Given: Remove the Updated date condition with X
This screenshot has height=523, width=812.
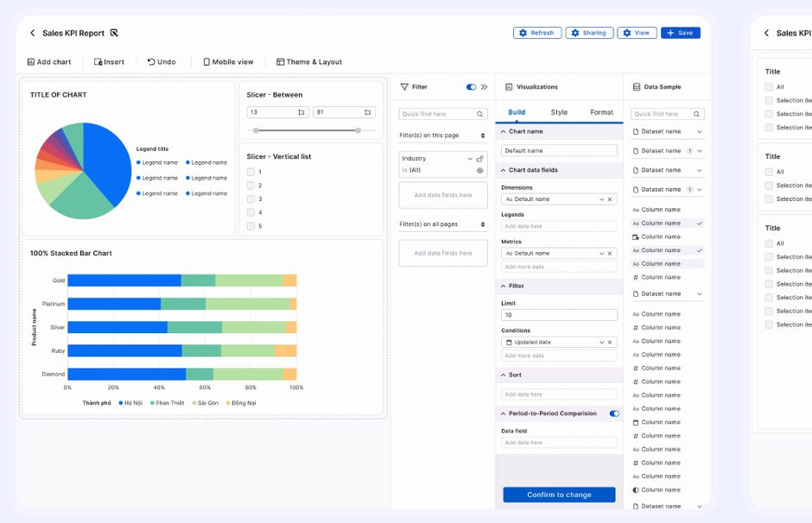Looking at the screenshot, I should (610, 343).
